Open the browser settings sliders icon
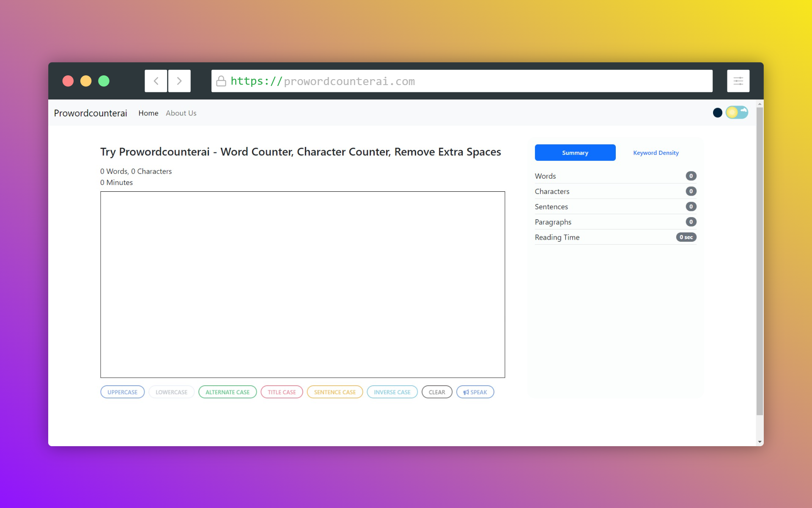Image resolution: width=812 pixels, height=508 pixels. point(738,81)
